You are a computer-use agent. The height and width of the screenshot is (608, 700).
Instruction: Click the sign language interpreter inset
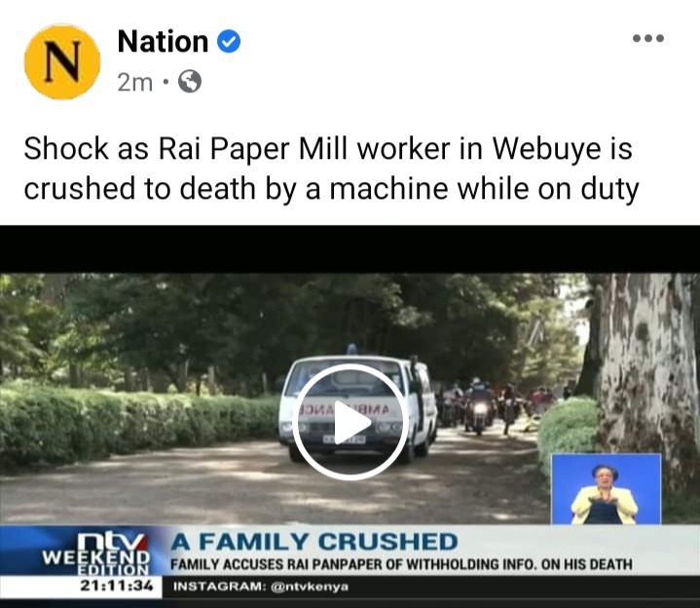(x=606, y=489)
